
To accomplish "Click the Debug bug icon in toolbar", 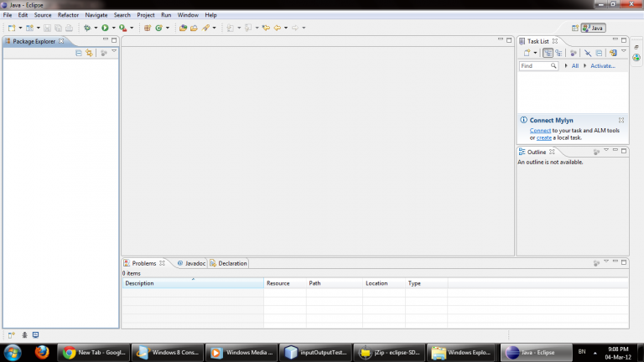I will tap(86, 28).
